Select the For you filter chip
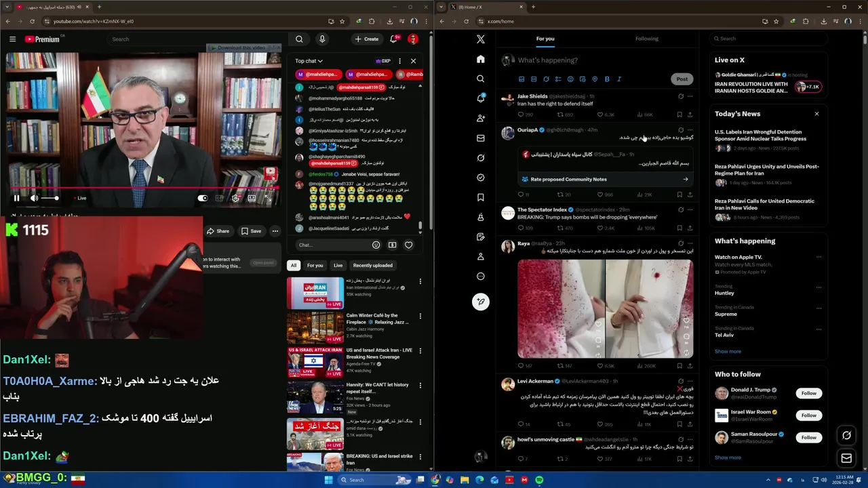The height and width of the screenshot is (488, 868). pos(315,265)
